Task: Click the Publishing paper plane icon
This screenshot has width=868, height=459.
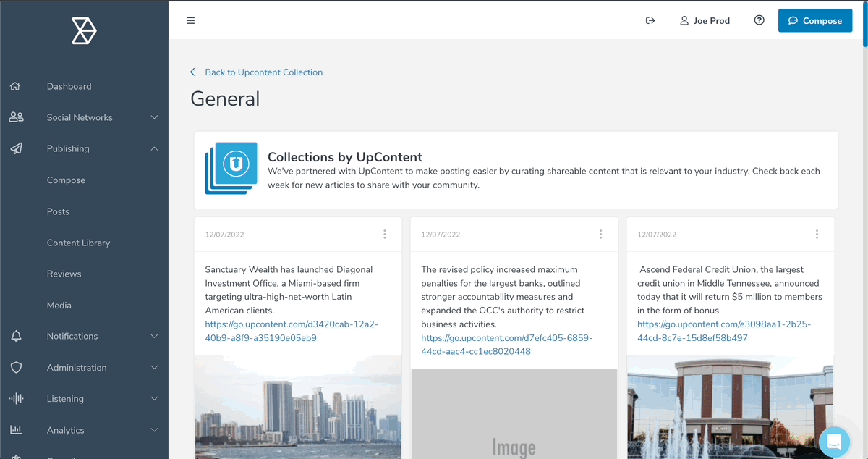Action: point(16,148)
